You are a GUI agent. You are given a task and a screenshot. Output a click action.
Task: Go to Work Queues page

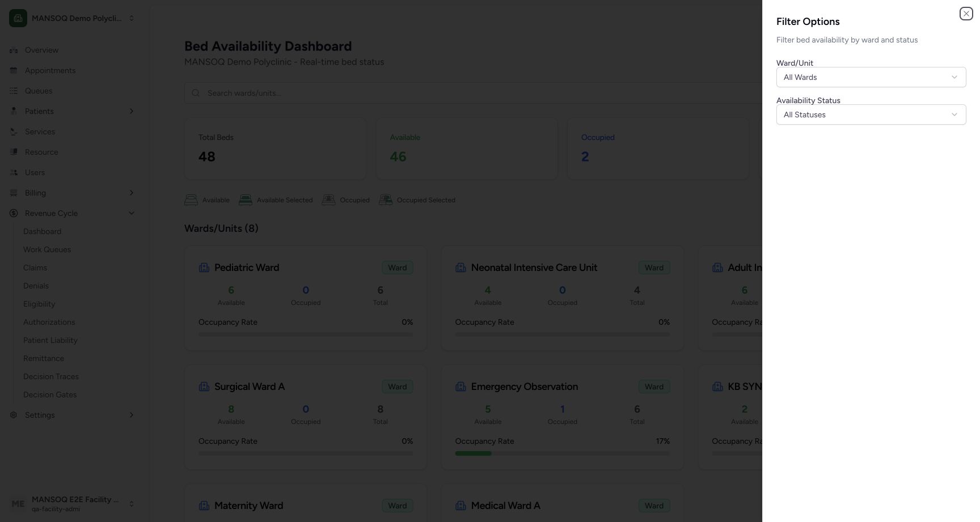(47, 249)
